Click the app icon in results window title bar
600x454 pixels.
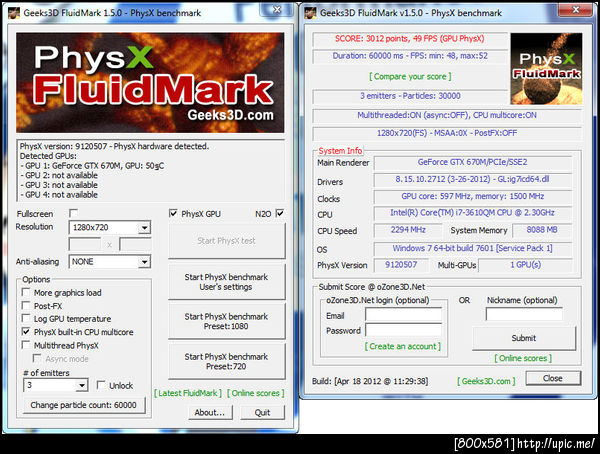point(310,13)
